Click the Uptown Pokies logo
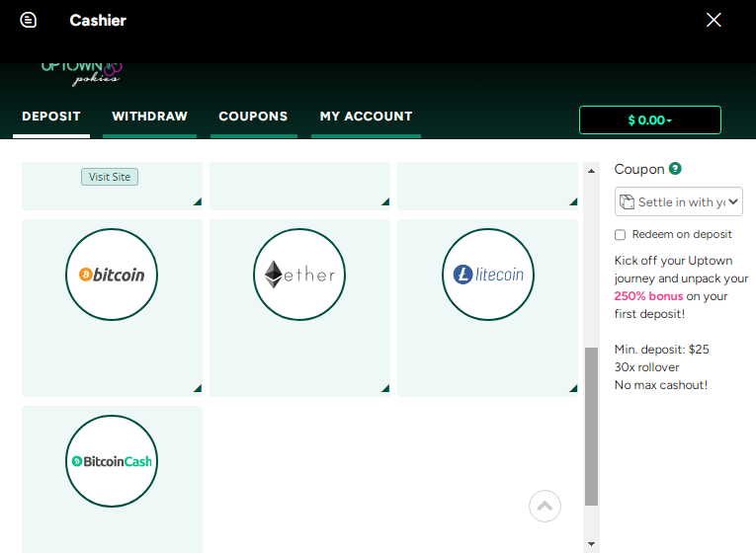The image size is (756, 555). coord(81,71)
